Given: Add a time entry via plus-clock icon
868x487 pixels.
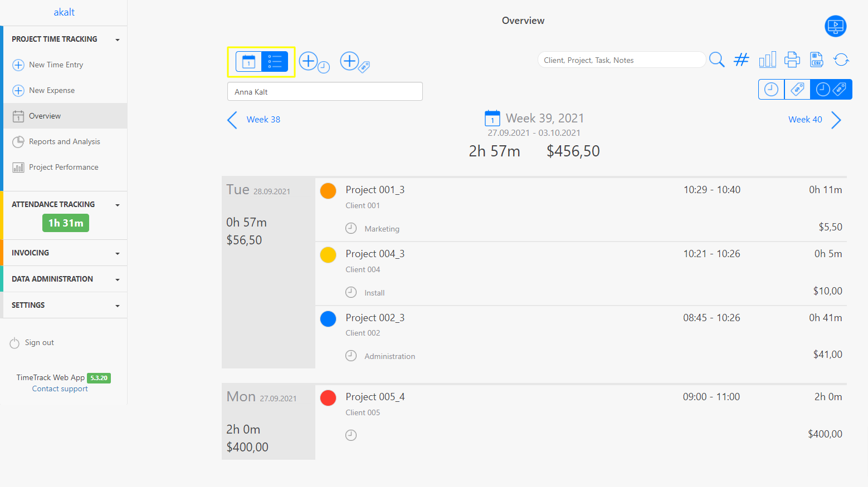Looking at the screenshot, I should [x=312, y=62].
